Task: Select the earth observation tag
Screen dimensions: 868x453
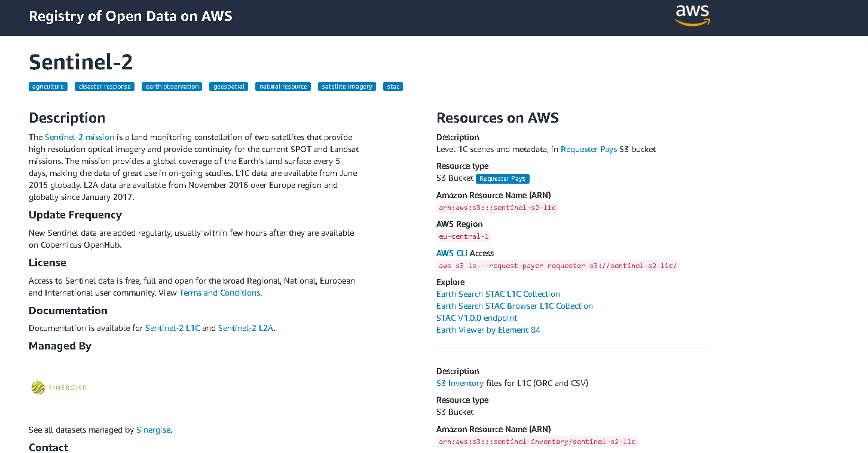Action: pos(172,87)
